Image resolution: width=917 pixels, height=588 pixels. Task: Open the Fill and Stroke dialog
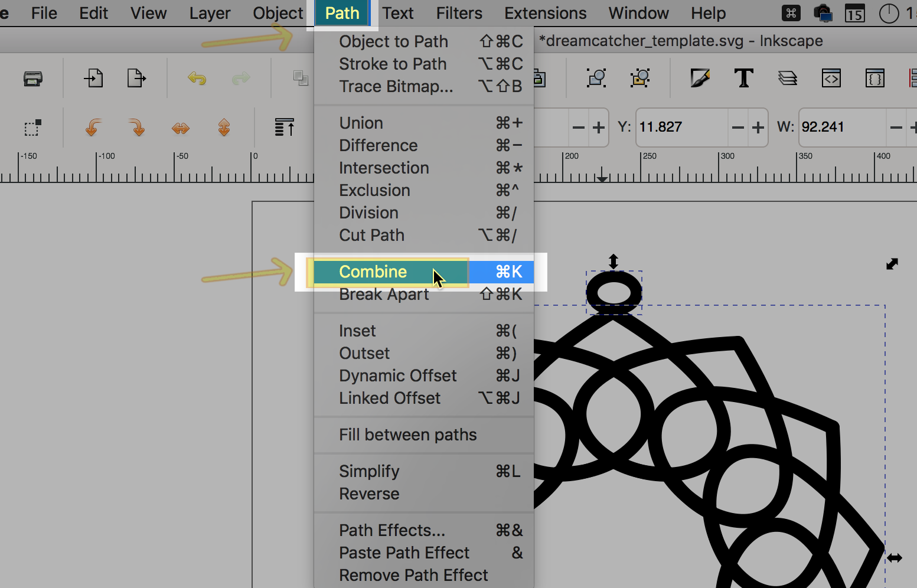(x=700, y=78)
